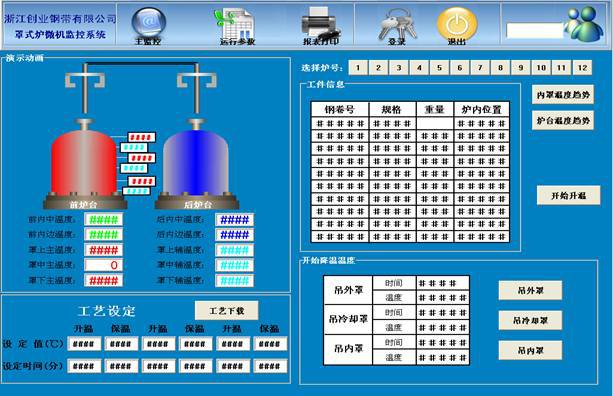Click the users icon at top right

tap(584, 24)
